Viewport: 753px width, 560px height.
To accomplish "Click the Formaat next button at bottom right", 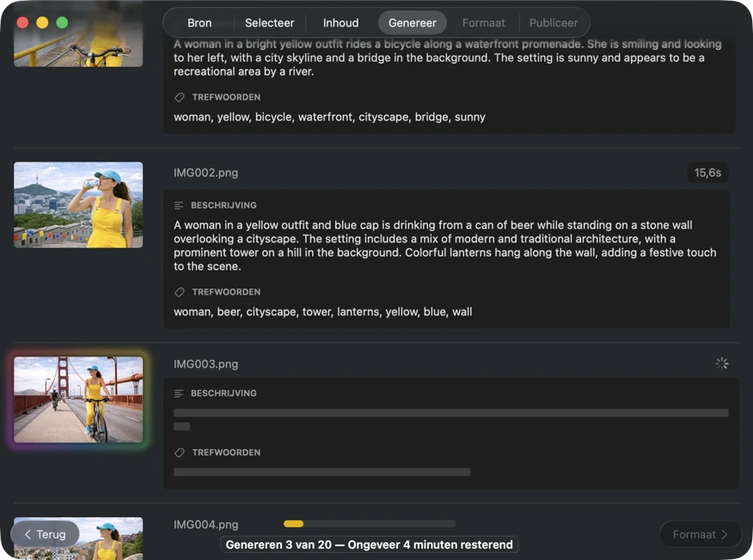I will tap(700, 534).
